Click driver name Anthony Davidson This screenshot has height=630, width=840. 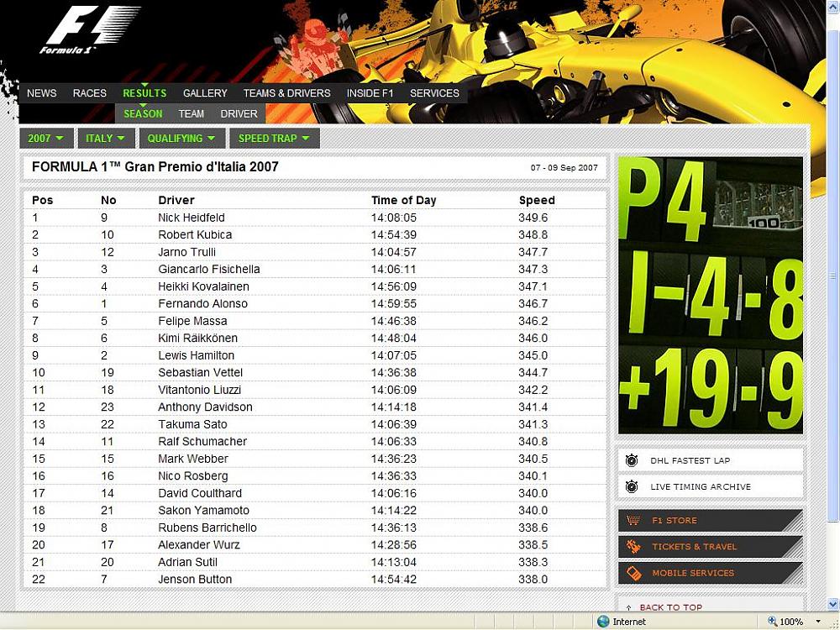click(205, 407)
